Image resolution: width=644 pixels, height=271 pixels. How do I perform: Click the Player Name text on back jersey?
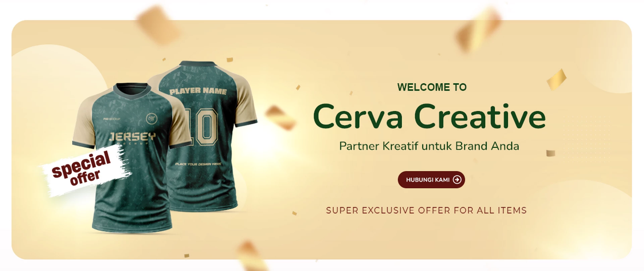pos(198,91)
